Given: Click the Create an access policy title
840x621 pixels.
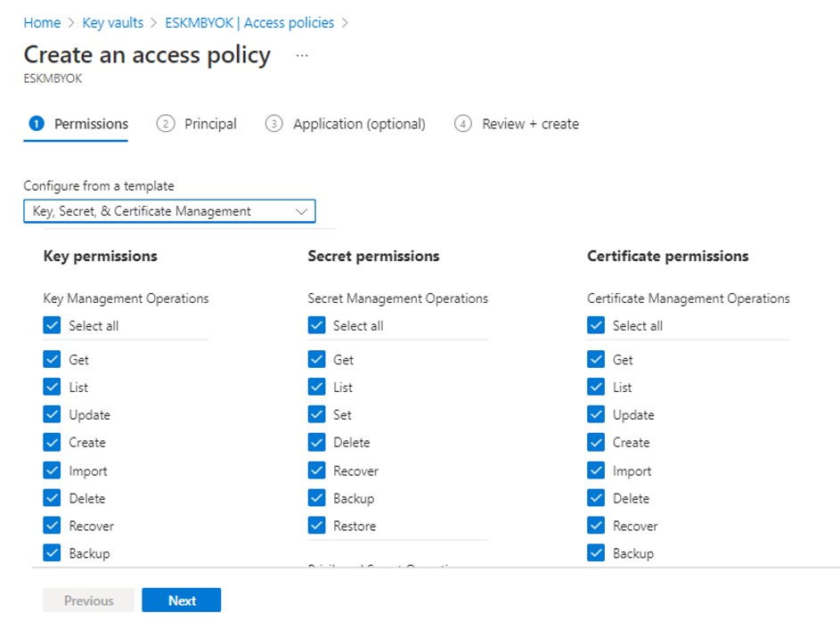Looking at the screenshot, I should (147, 55).
